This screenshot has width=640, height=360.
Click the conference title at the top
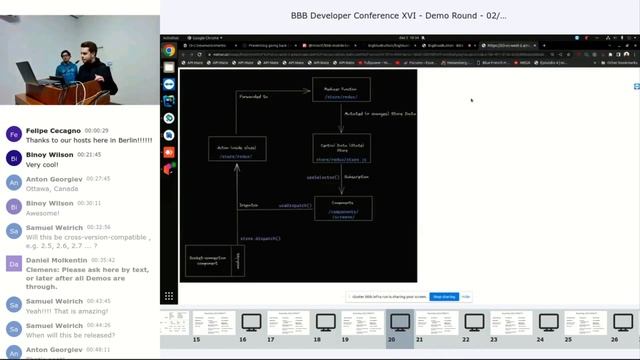pos(398,16)
